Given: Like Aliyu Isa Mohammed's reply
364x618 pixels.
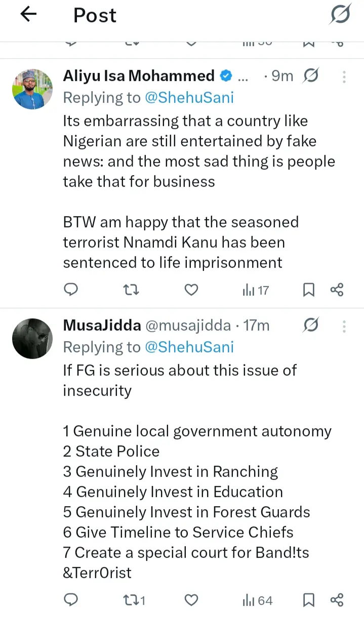Looking at the screenshot, I should pos(190,290).
